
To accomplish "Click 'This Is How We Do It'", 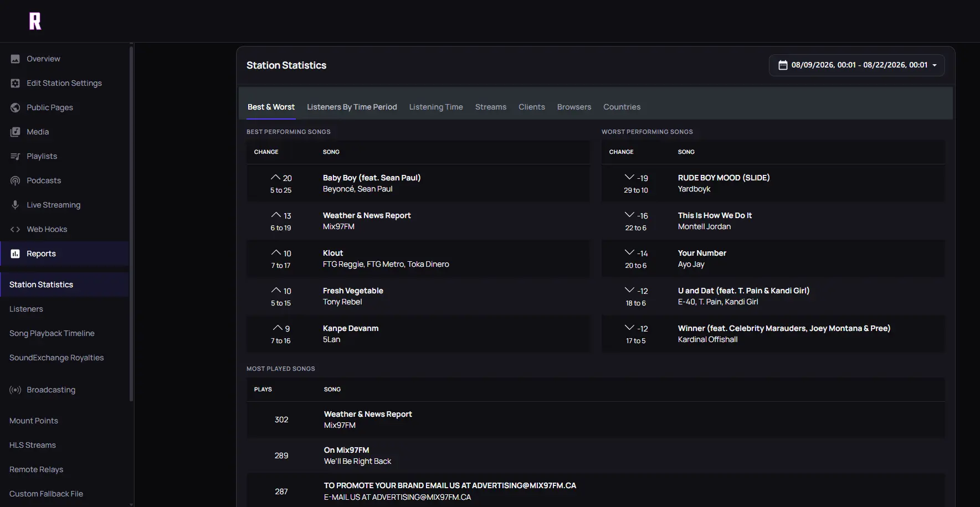I will click(x=715, y=215).
